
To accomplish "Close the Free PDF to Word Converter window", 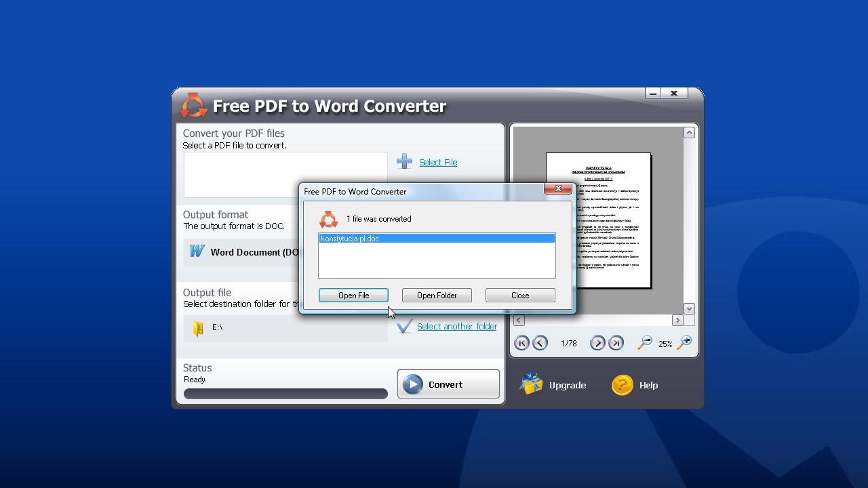I will [674, 94].
